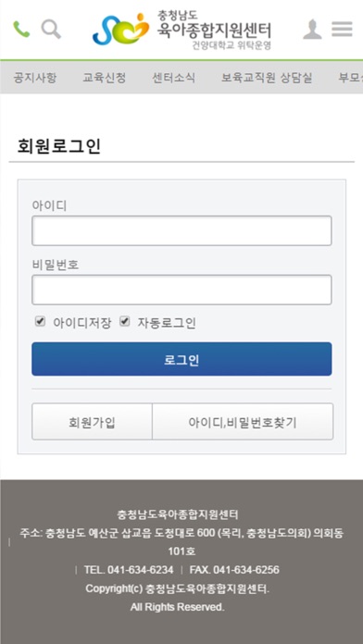Open 아이디,비밀번호찾기 button

(243, 421)
